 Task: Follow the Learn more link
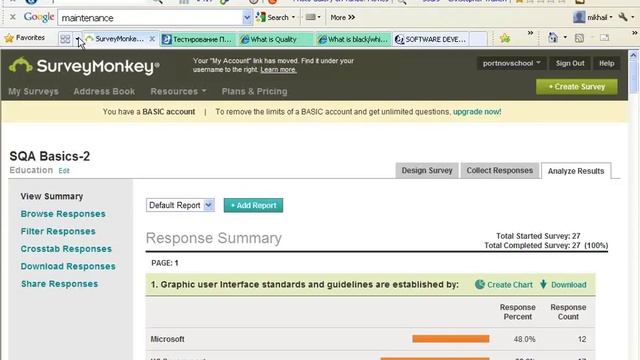pos(278,70)
